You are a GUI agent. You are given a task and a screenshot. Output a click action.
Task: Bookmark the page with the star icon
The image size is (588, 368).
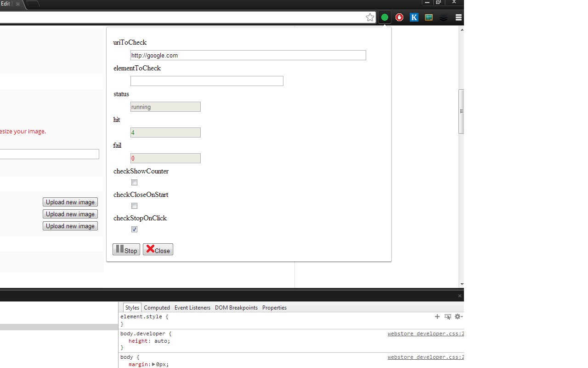(x=370, y=17)
